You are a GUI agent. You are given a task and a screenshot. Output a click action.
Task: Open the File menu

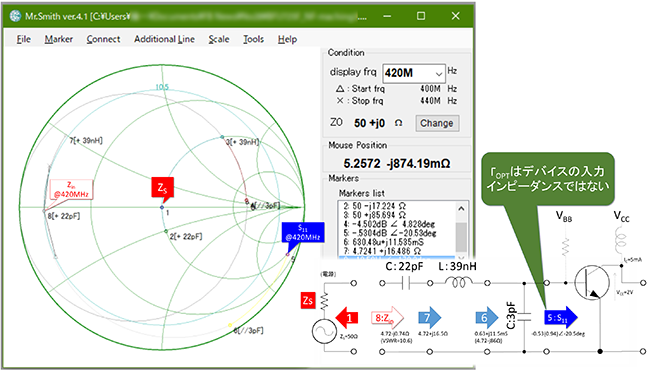24,39
